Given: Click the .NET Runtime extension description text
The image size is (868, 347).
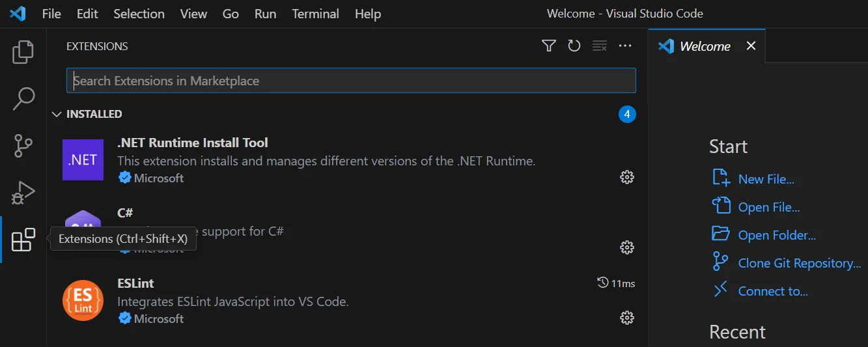Looking at the screenshot, I should coord(326,161).
